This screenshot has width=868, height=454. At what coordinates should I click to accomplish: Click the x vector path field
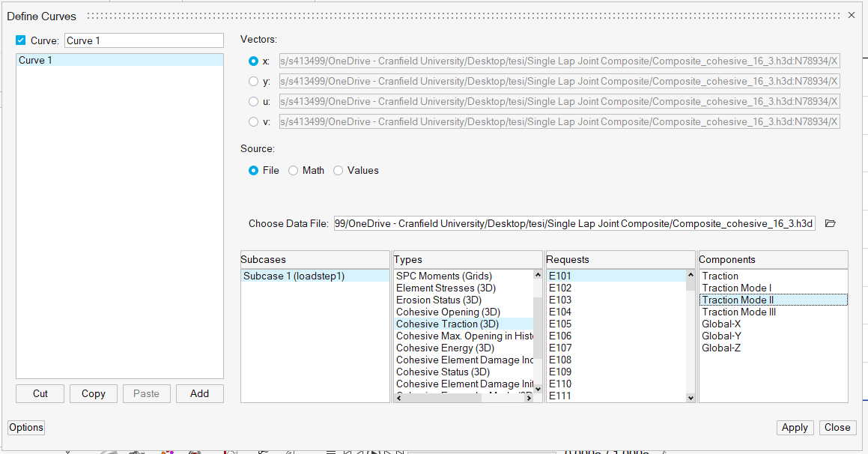click(x=559, y=61)
